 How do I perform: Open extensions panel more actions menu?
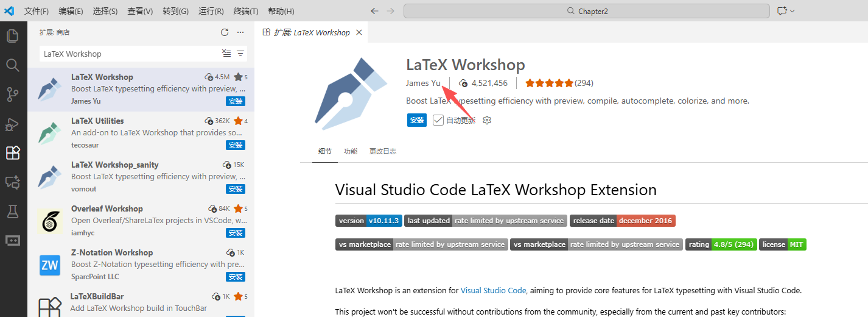pyautogui.click(x=240, y=32)
